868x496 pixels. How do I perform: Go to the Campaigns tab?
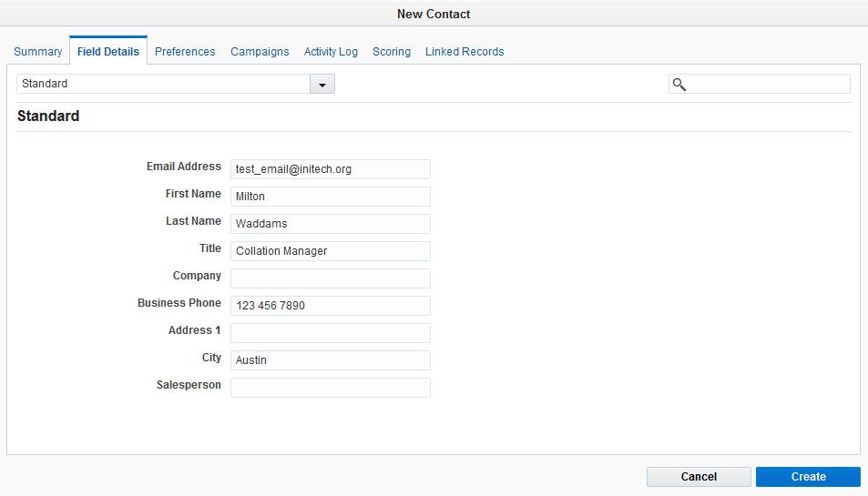click(x=260, y=52)
